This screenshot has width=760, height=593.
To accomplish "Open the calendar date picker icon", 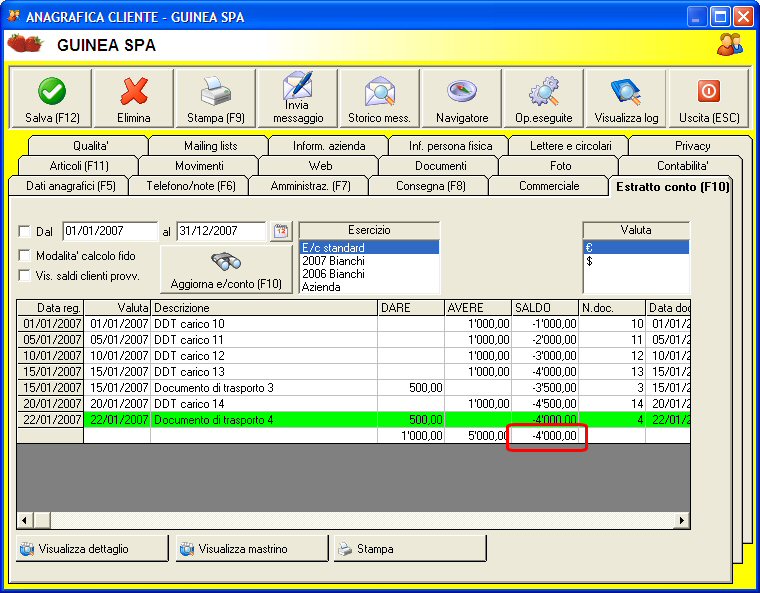I will (x=281, y=231).
